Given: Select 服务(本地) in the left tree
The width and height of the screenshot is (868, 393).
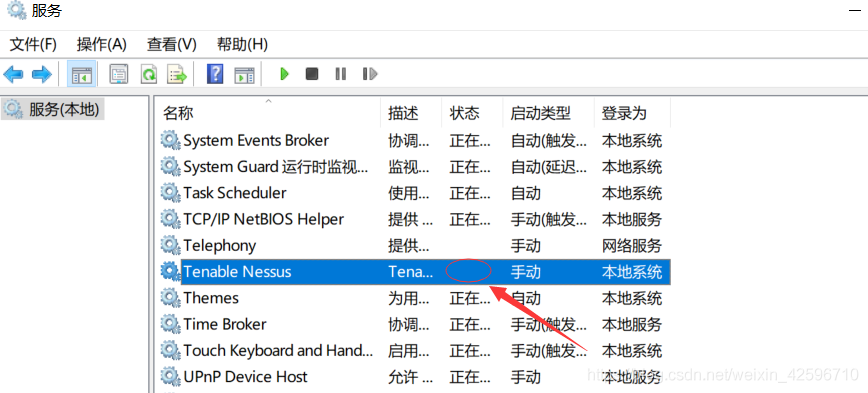Looking at the screenshot, I should click(53, 109).
